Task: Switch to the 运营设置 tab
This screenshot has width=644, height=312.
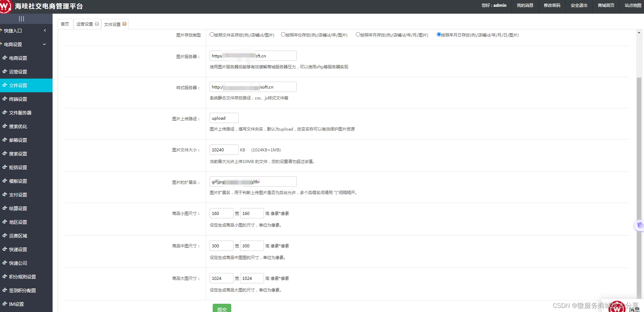Action: click(85, 24)
